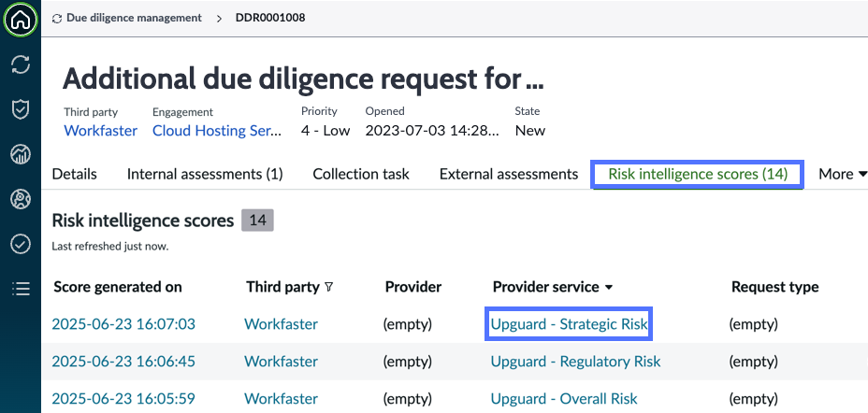Click the Last refreshed just now text
Image resolution: width=868 pixels, height=413 pixels.
[110, 247]
